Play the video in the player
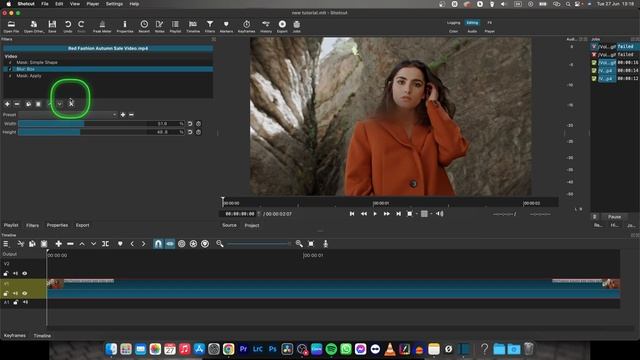This screenshot has height=360, width=640. point(375,213)
